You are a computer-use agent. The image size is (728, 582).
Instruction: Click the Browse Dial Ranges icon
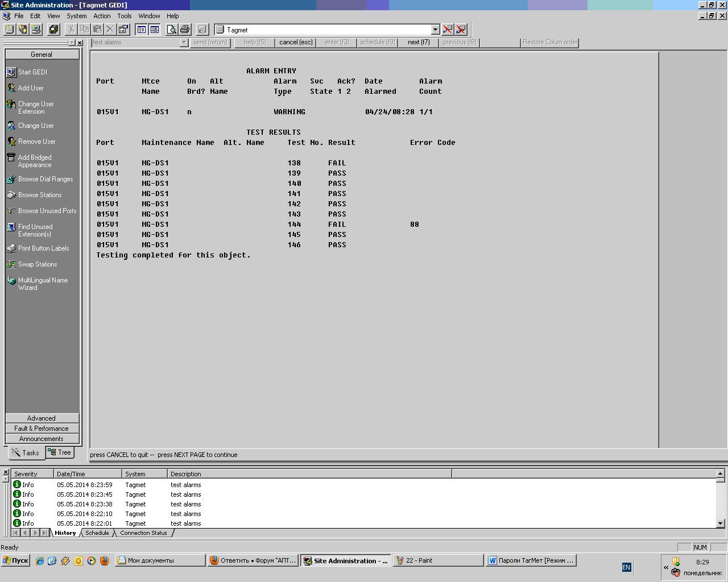click(11, 179)
